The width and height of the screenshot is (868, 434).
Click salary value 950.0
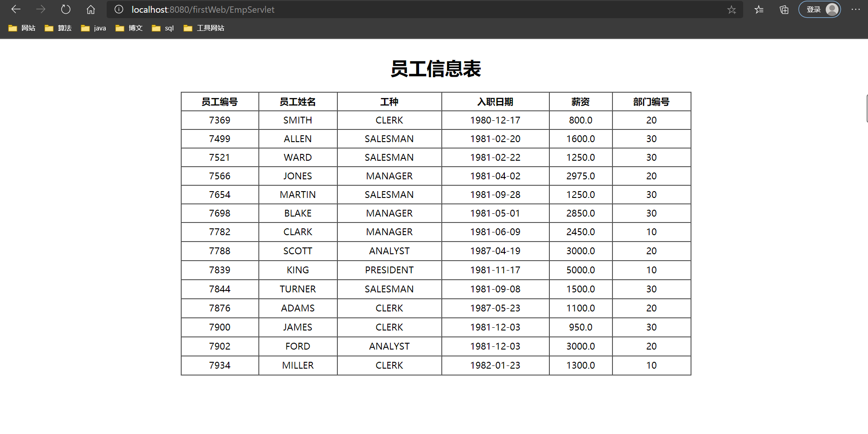581,327
